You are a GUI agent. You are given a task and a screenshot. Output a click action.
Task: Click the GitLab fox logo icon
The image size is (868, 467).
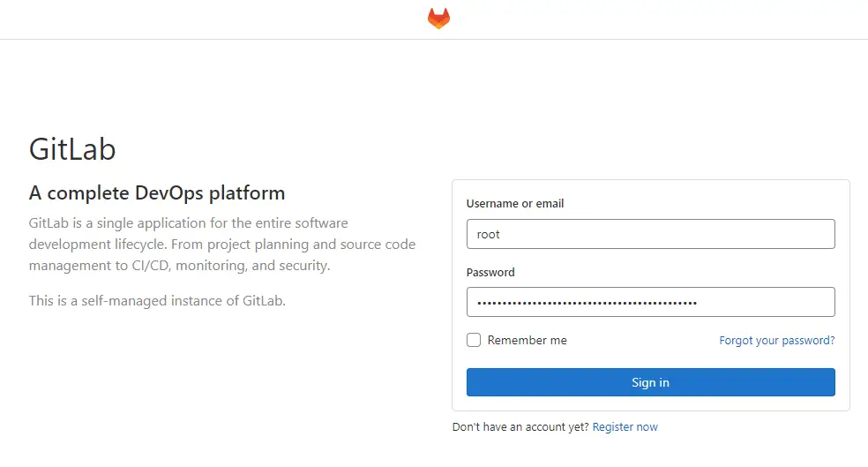(x=438, y=19)
